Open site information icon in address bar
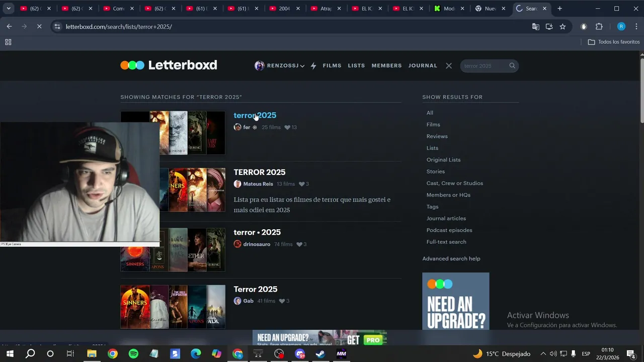 pyautogui.click(x=57, y=27)
